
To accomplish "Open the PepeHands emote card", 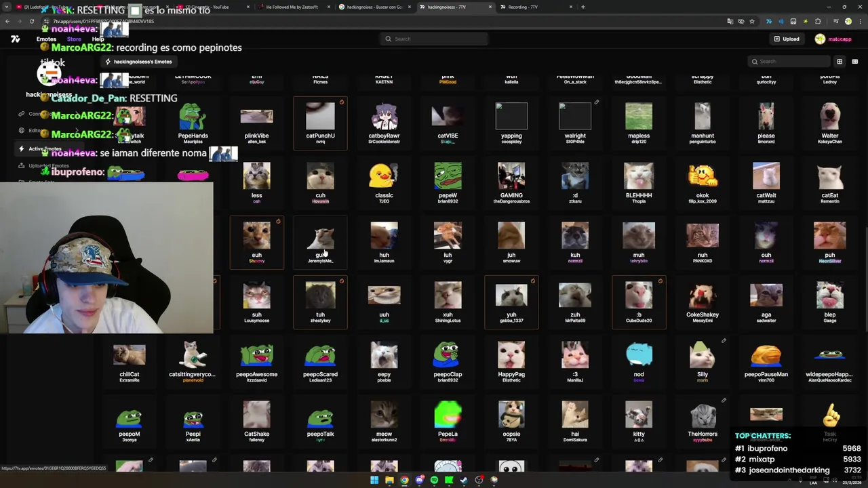I will point(193,122).
